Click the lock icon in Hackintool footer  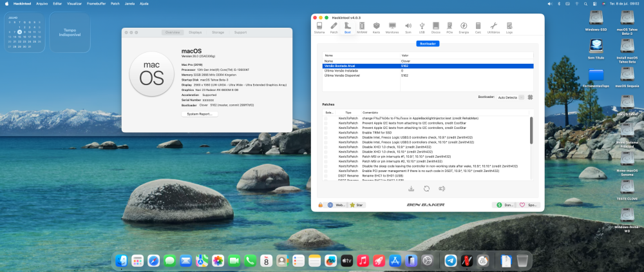(320, 204)
